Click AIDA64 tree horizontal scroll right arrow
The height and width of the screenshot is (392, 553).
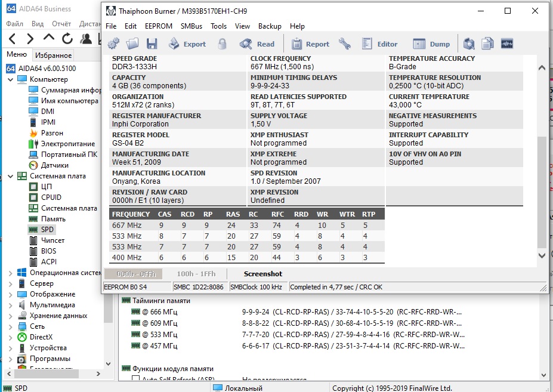98,374
